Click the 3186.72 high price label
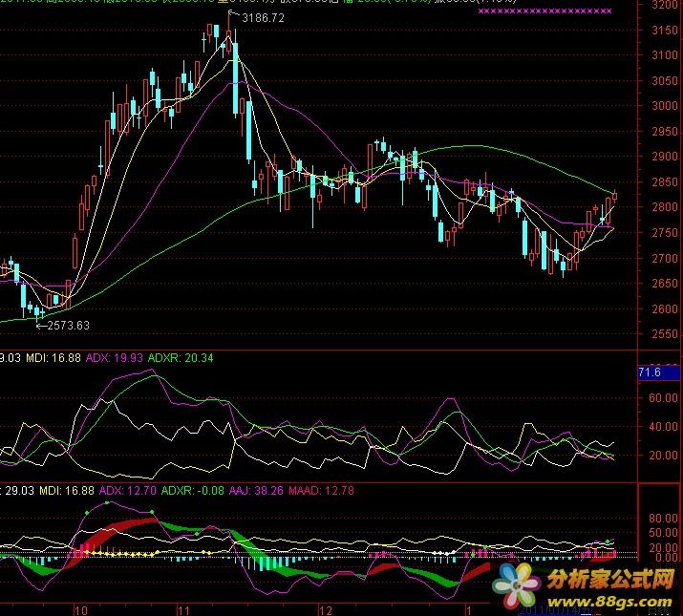683x616 pixels. coord(263,18)
